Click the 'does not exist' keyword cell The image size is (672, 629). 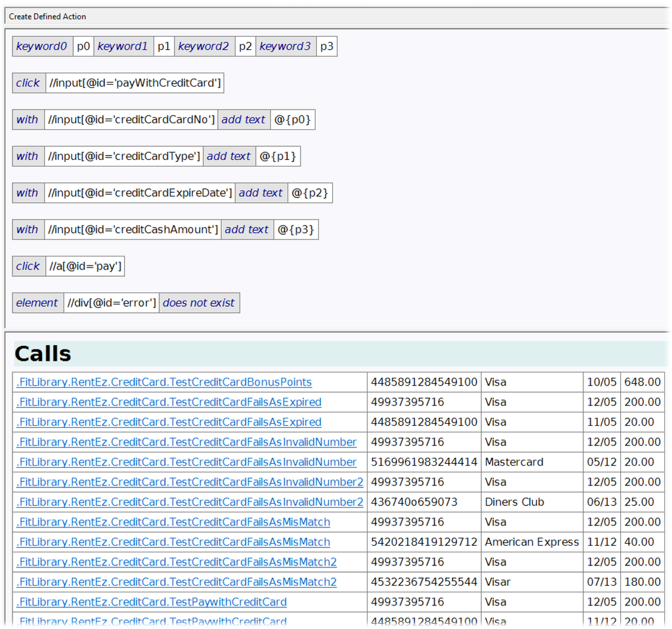[199, 303]
